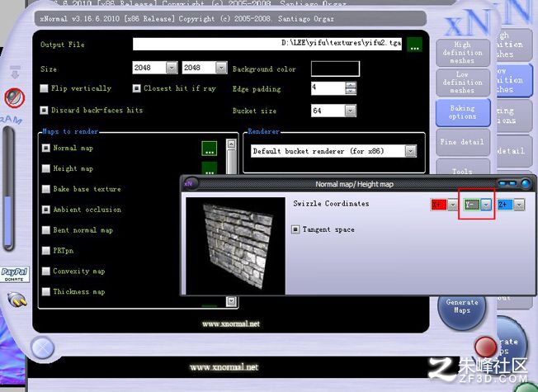Open Tools tab
This screenshot has width=538, height=392.
click(x=463, y=168)
